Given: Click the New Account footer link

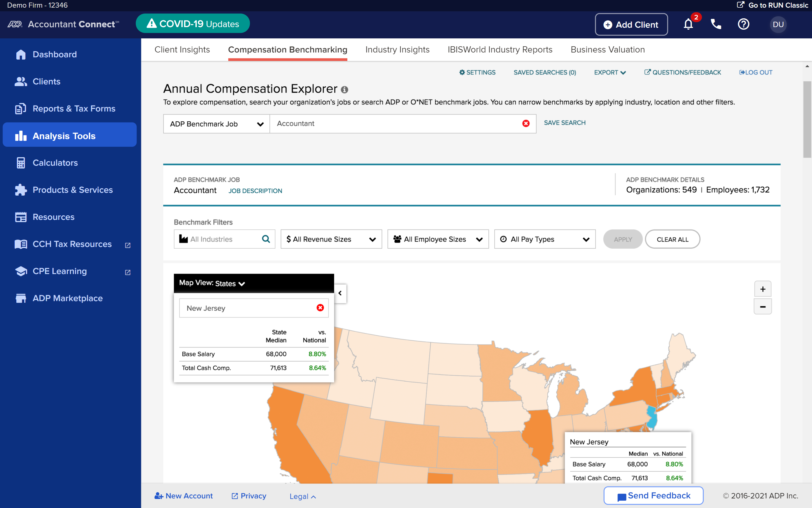Looking at the screenshot, I should point(184,496).
